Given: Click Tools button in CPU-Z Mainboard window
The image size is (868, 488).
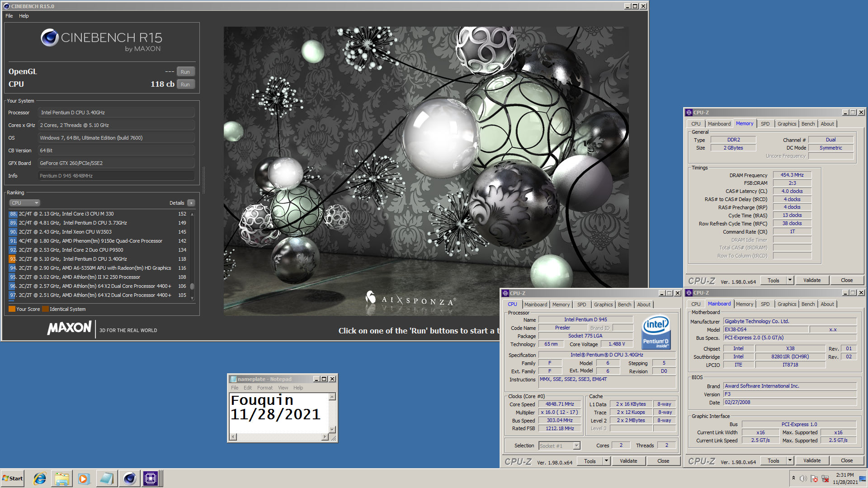Looking at the screenshot, I should 774,460.
